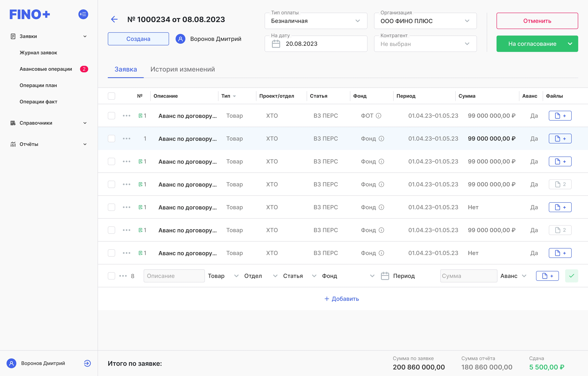Screen dimensions: 588x376
Task: Open the Товар type dropdown in new row
Action: pos(223,276)
